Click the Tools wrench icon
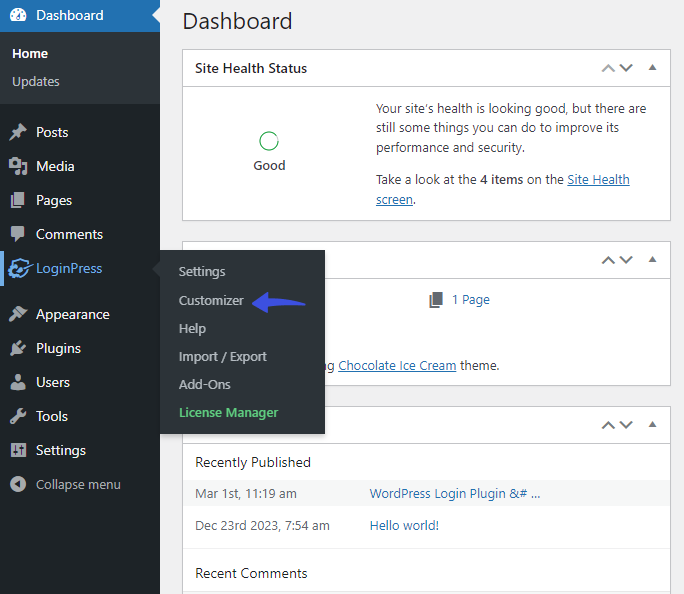The image size is (684, 594). click(18, 416)
